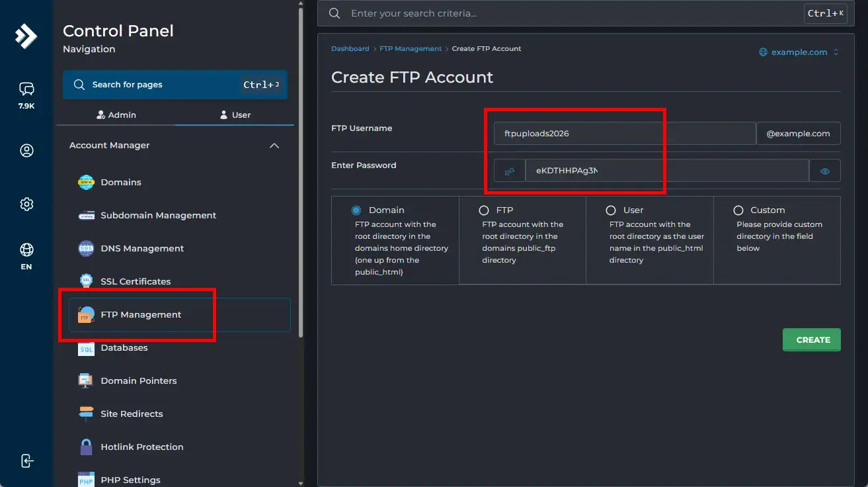The width and height of the screenshot is (868, 487).
Task: Click the Search for pages box
Action: pos(175,85)
